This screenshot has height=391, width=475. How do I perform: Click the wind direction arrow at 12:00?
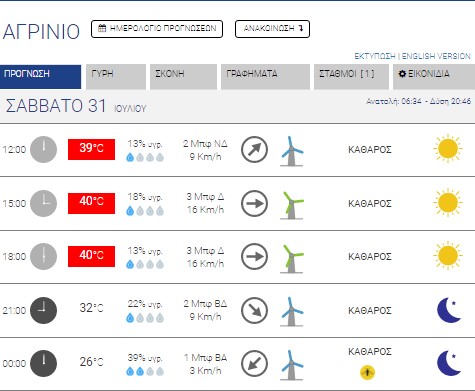click(x=254, y=149)
